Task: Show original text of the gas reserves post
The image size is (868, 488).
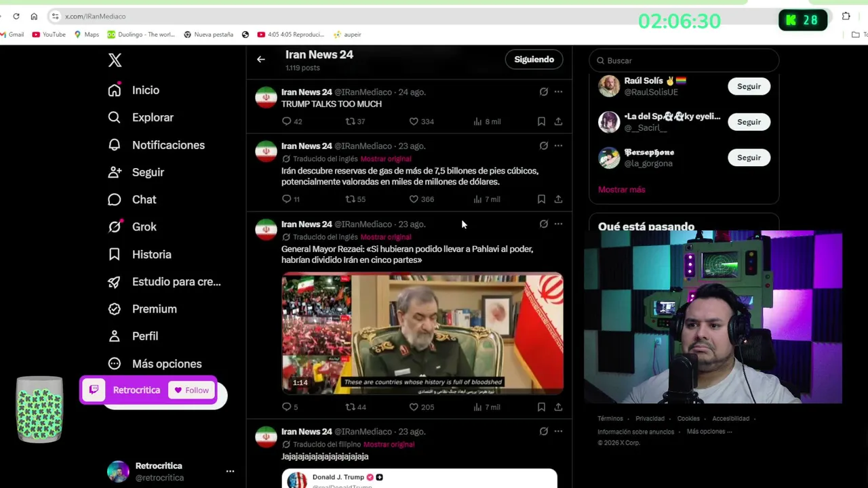Action: coord(385,159)
